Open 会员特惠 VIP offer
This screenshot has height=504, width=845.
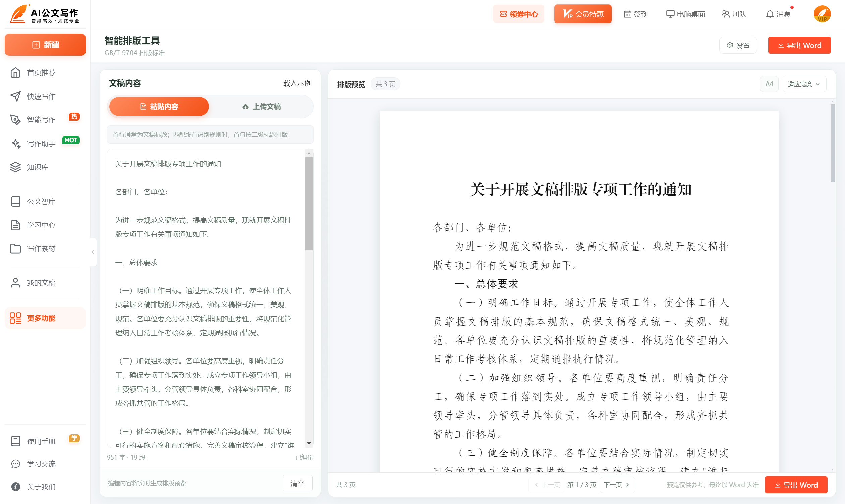(583, 14)
